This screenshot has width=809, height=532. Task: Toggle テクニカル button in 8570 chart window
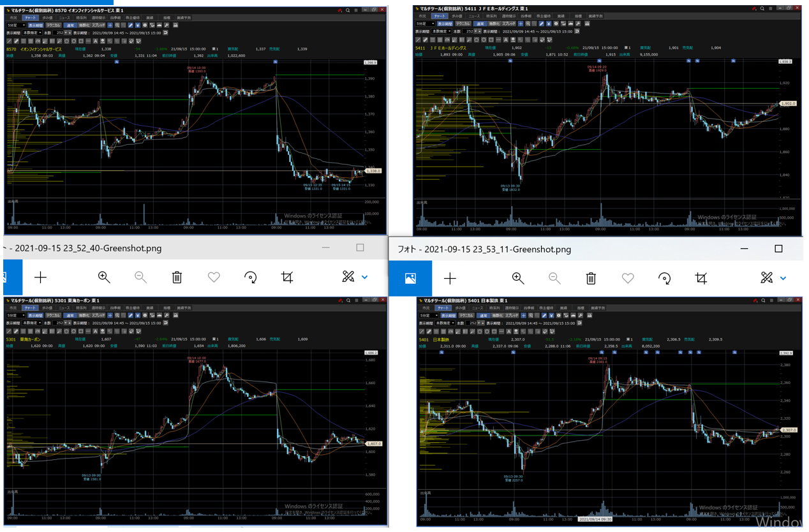pos(53,26)
